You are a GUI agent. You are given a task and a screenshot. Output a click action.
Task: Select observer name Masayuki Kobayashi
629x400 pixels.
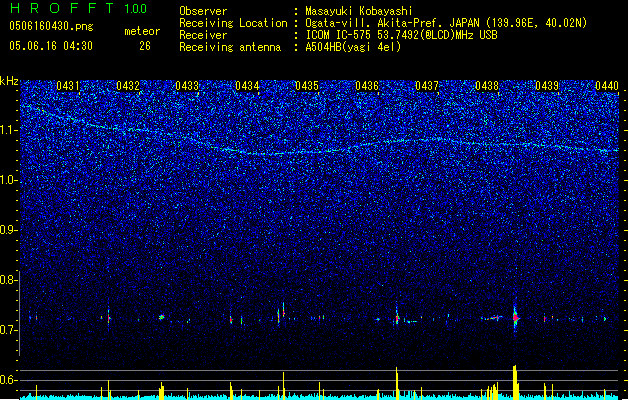click(359, 11)
